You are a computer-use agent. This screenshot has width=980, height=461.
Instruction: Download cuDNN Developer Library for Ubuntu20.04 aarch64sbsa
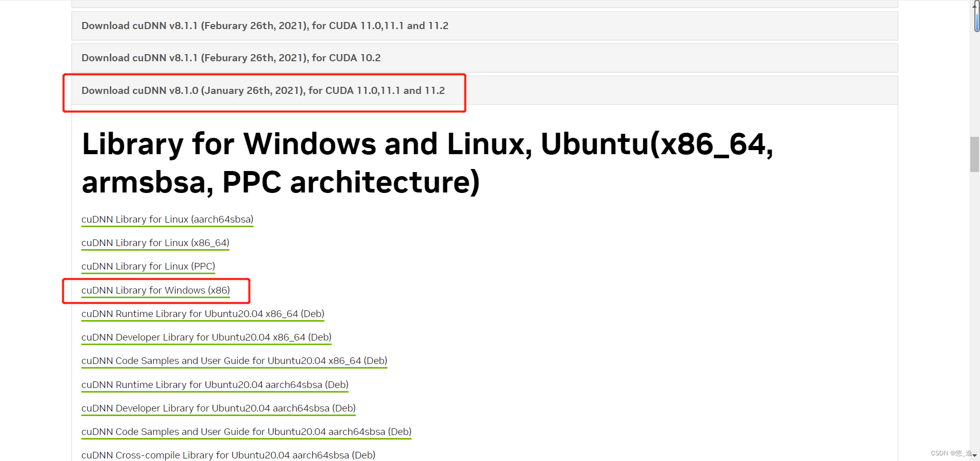[218, 408]
